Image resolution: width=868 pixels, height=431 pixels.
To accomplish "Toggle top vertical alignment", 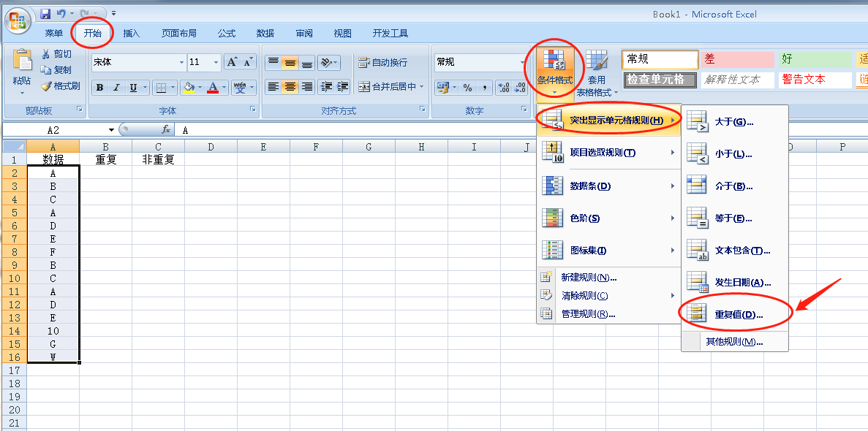I will (273, 62).
